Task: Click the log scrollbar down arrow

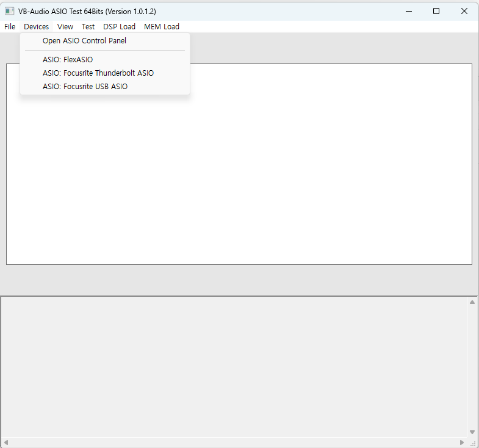Action: coord(472,432)
